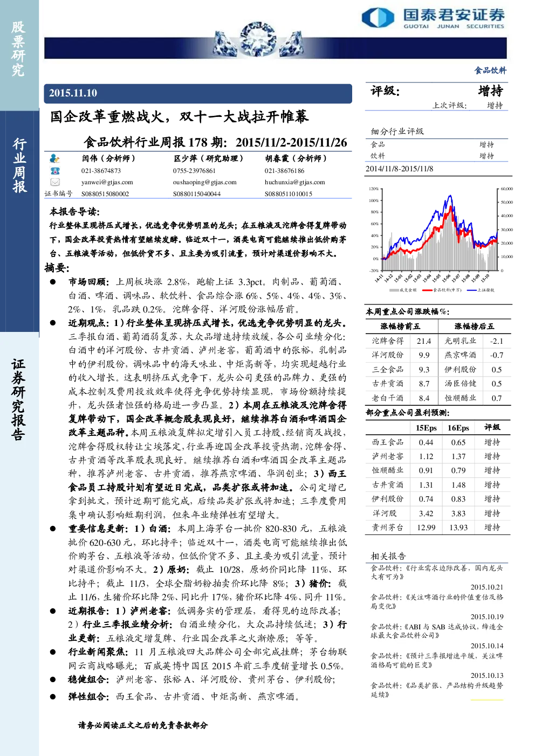
Task: Click the 燕京啤酒 cell in losers table
Action: click(460, 355)
